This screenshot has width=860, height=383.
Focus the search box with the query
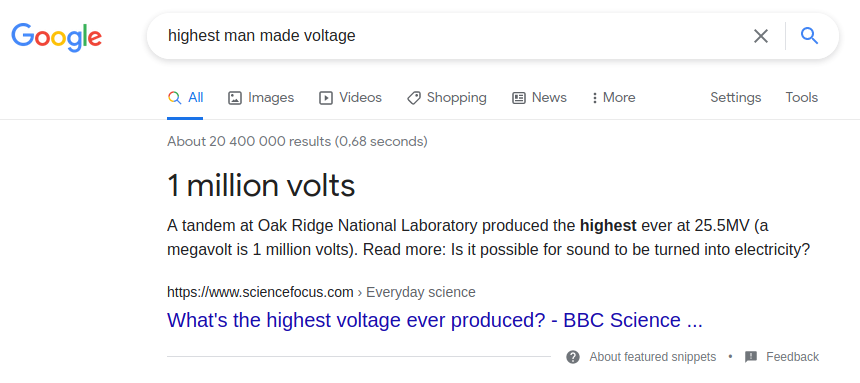click(455, 36)
